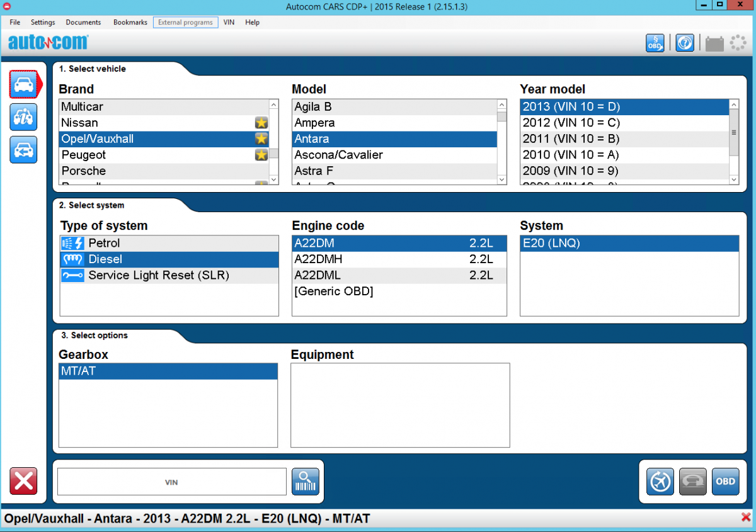
Task: Pick engine code A22DMH
Action: 399,259
